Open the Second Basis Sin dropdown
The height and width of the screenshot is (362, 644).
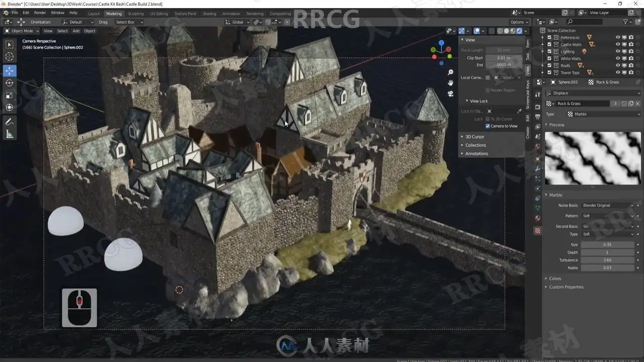coord(608,226)
